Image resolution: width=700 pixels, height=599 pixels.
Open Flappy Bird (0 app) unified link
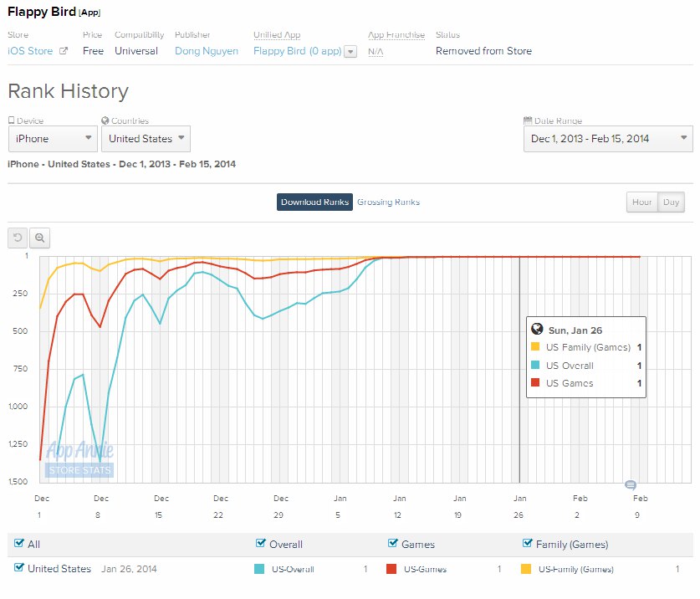(298, 51)
